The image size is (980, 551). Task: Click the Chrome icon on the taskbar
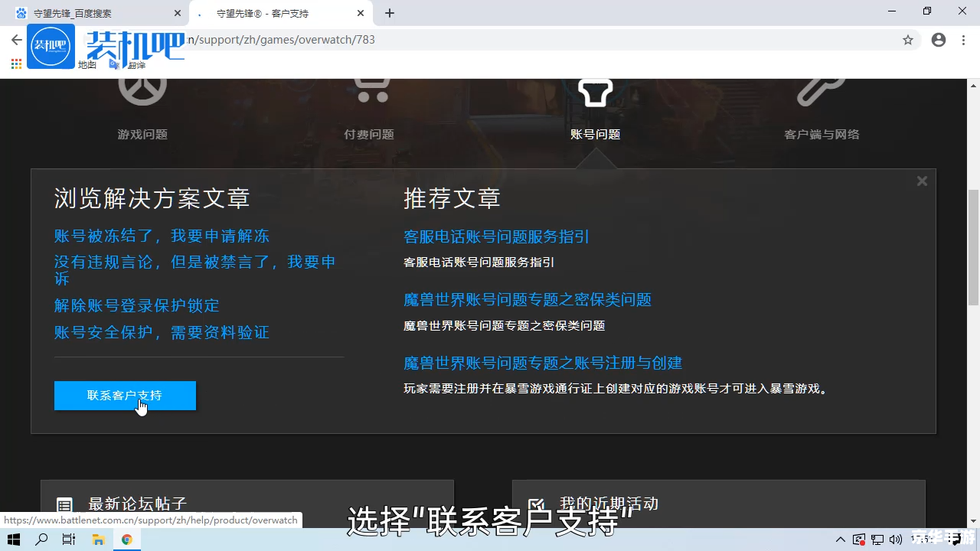coord(127,540)
